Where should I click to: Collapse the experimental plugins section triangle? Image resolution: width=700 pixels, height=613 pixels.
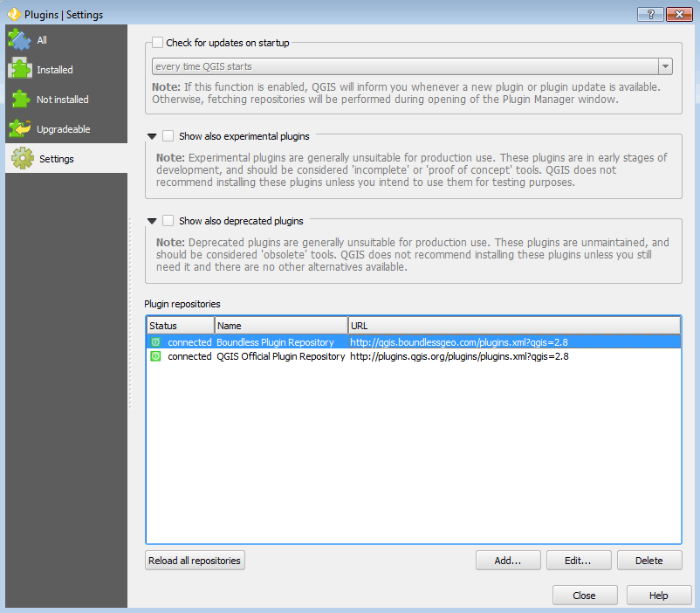click(154, 136)
